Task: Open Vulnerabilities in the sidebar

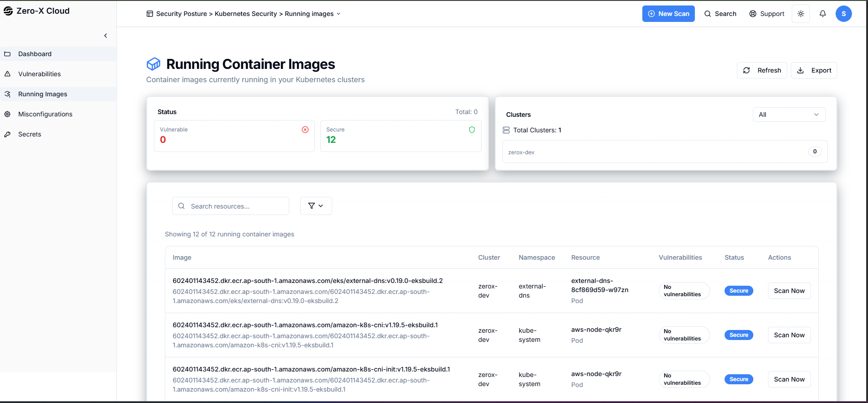Action: 58,74
